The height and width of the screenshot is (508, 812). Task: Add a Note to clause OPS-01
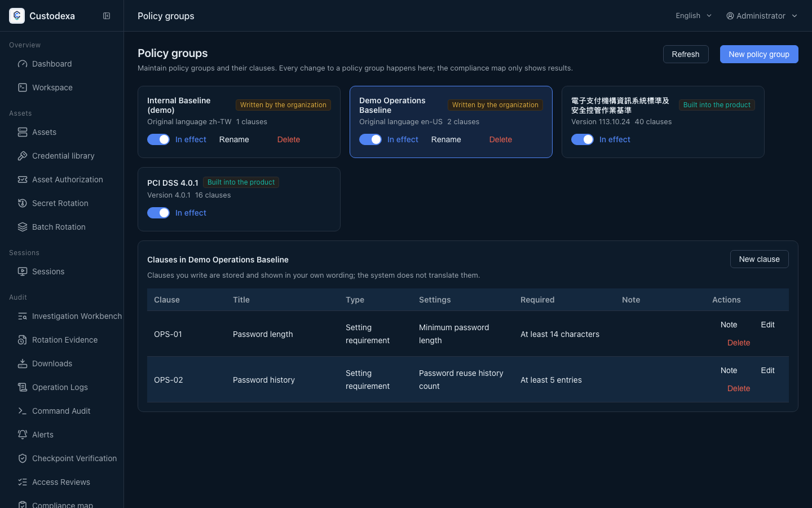tap(729, 325)
